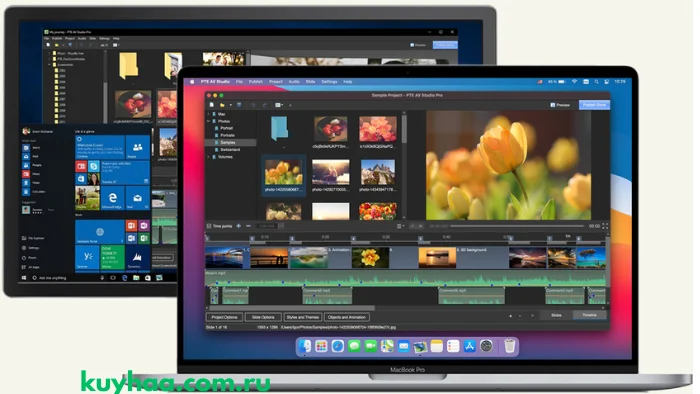
Task: Expand Volumes node in folder tree
Action: pos(208,157)
